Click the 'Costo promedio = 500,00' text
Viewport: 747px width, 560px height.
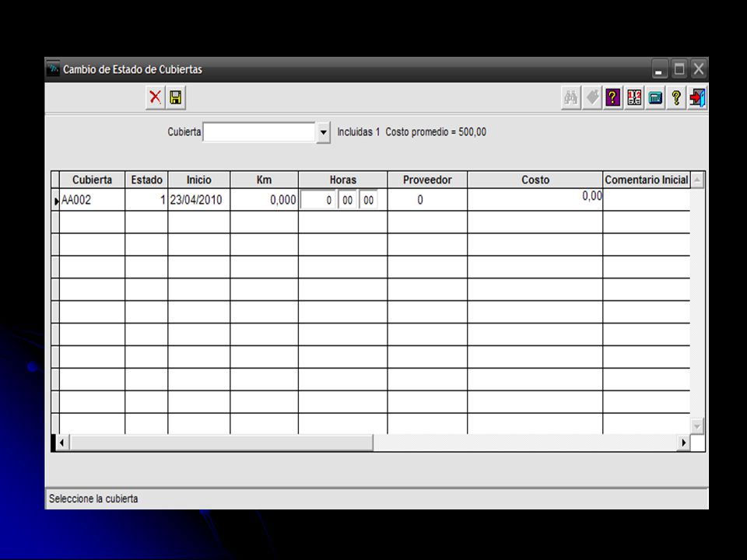(x=436, y=132)
